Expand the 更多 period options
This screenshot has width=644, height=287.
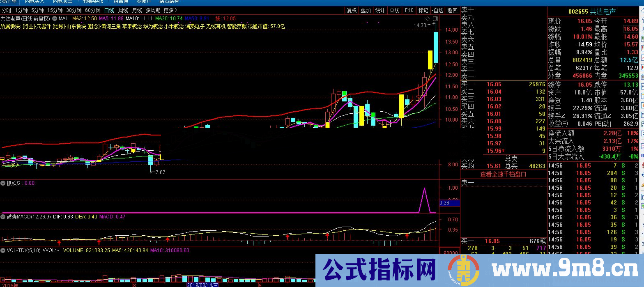(x=170, y=10)
